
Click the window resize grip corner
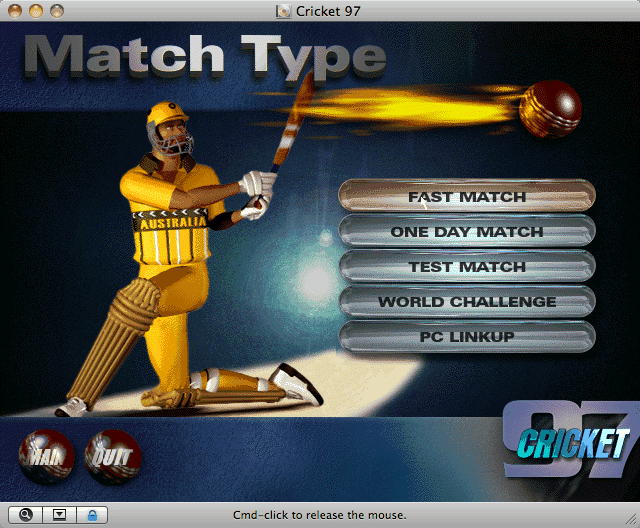click(631, 519)
